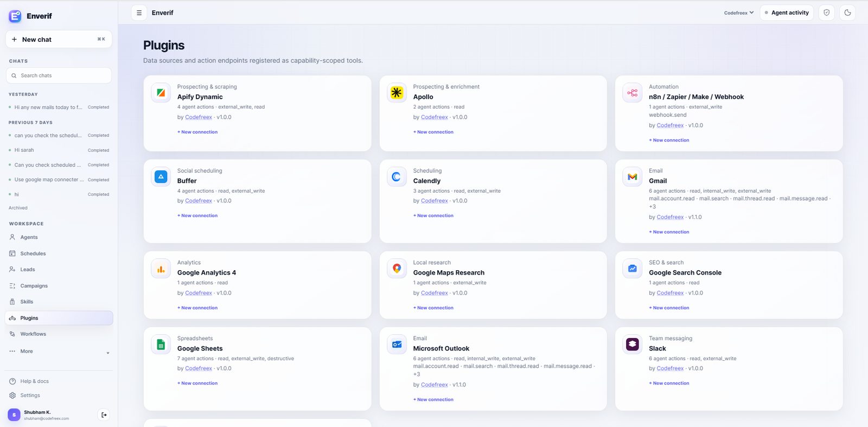Click the Enverif logo icon
Screen dimensions: 868x427
(x=15, y=16)
